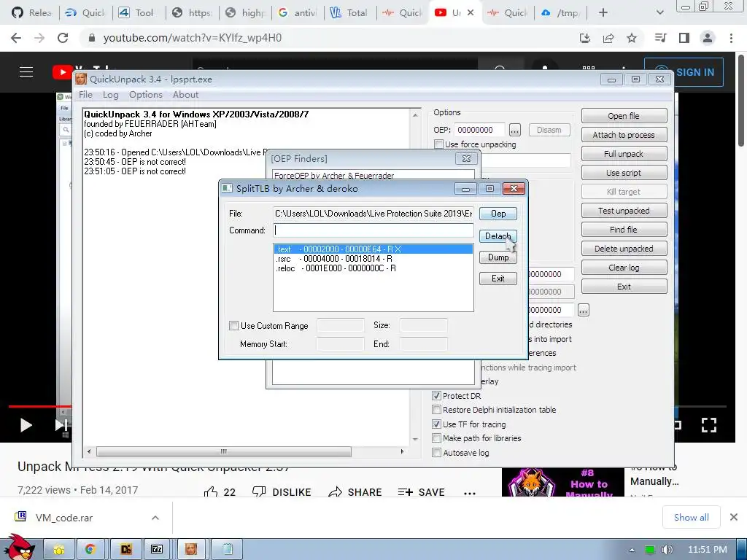The image size is (747, 560).
Task: Open a new Chrome tab
Action: pos(603,13)
